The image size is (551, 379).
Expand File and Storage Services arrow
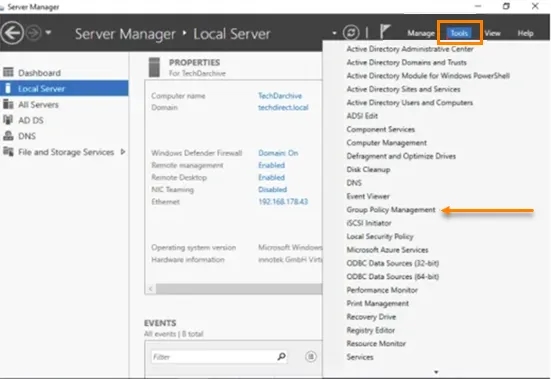click(x=123, y=152)
